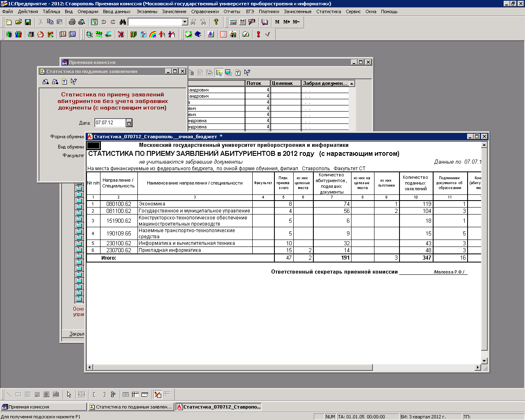Open the Calendar icon next to the calculator
525x420 pixels.
click(242, 22)
